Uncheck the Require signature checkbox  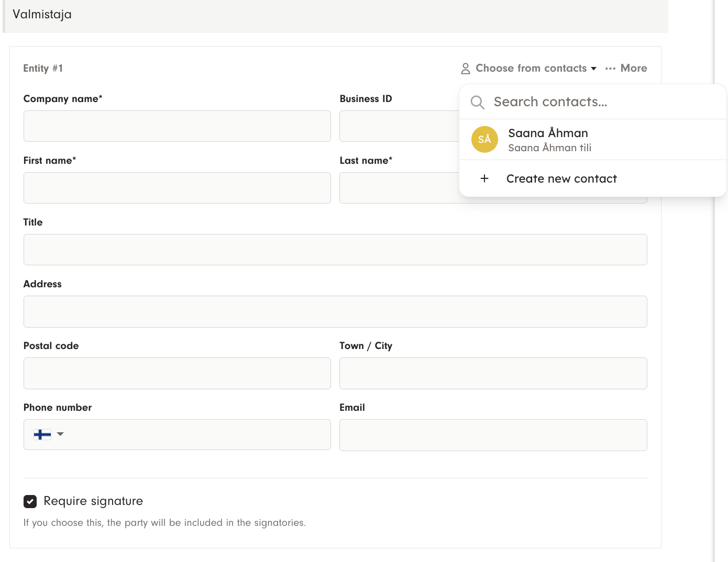[30, 501]
